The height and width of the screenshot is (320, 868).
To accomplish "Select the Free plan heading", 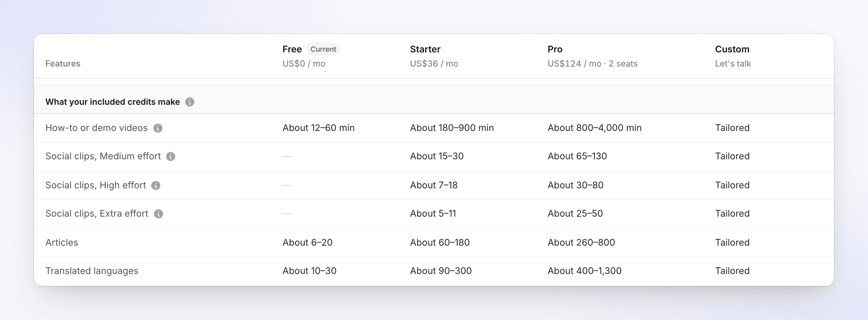I will point(292,49).
